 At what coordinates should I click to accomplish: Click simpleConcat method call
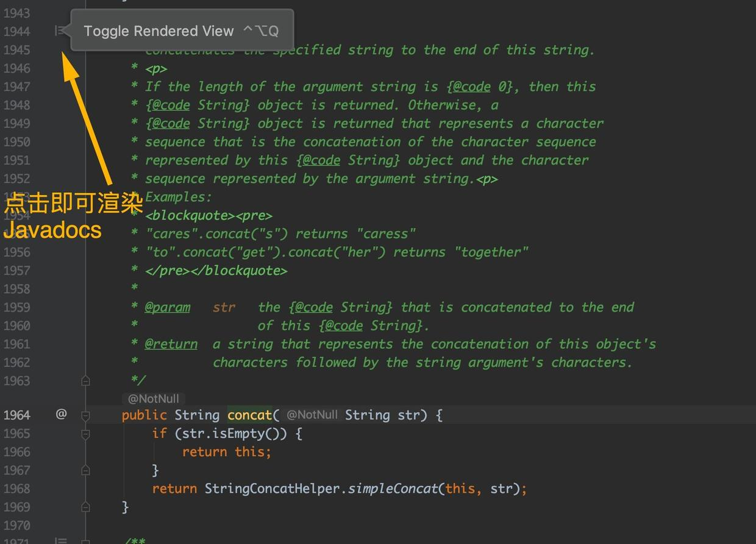(393, 489)
